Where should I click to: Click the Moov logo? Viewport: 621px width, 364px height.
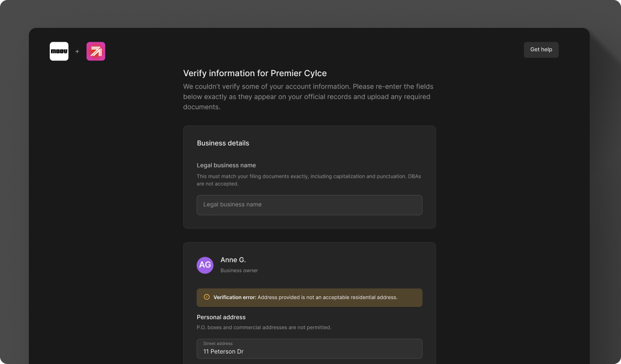click(59, 52)
